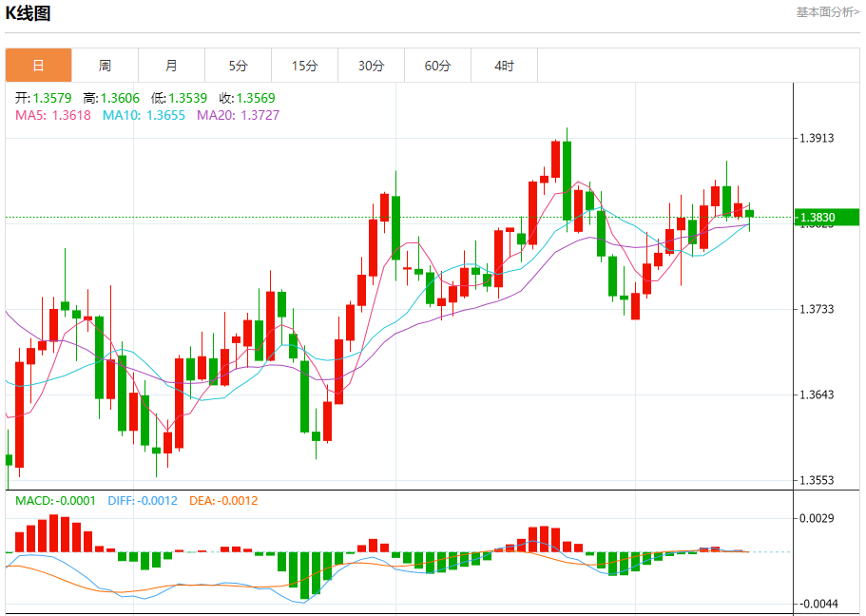Click the MACD:-0.0001 indicator label
Screen dimensions: 866x616
[x=55, y=501]
